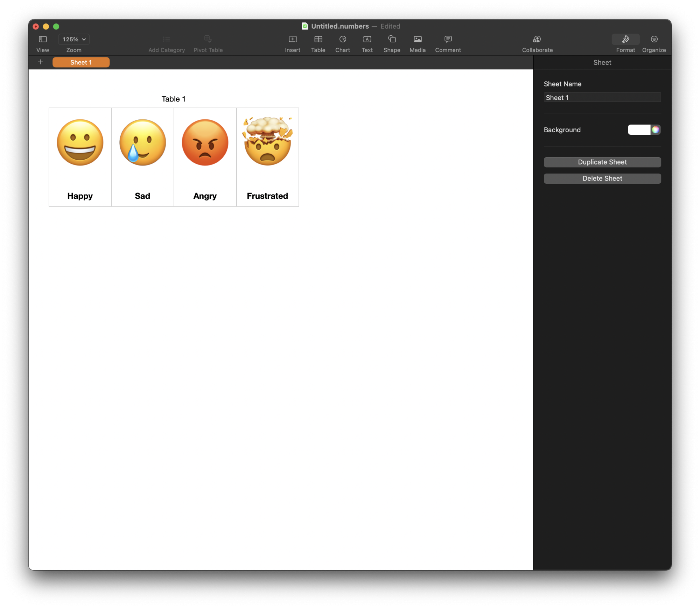
Task: Click the Duplicate Sheet button
Action: [x=602, y=162]
